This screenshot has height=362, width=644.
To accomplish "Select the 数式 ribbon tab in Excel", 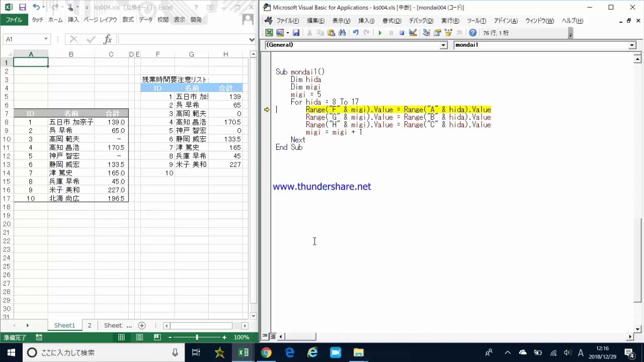I will pyautogui.click(x=128, y=20).
